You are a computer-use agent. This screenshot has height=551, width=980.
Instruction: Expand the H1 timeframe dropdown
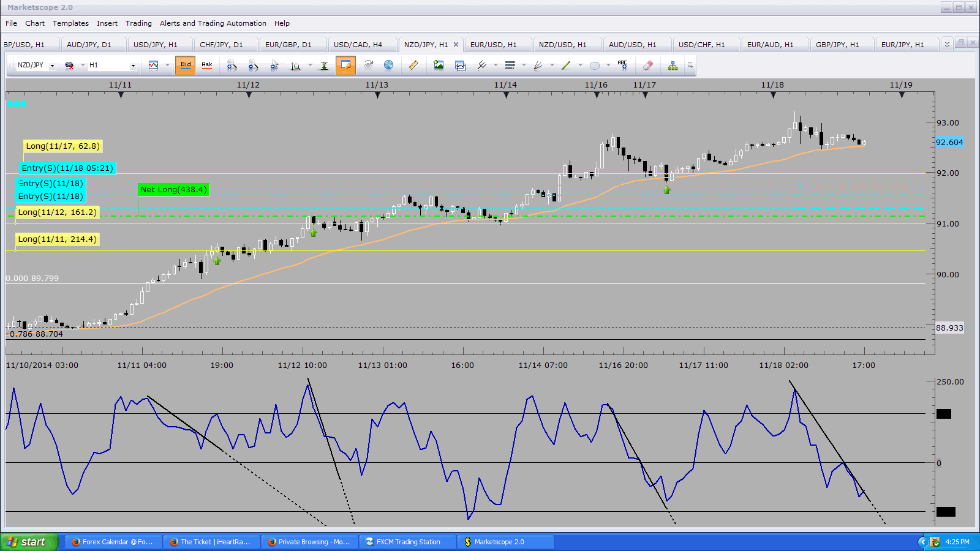pos(132,66)
